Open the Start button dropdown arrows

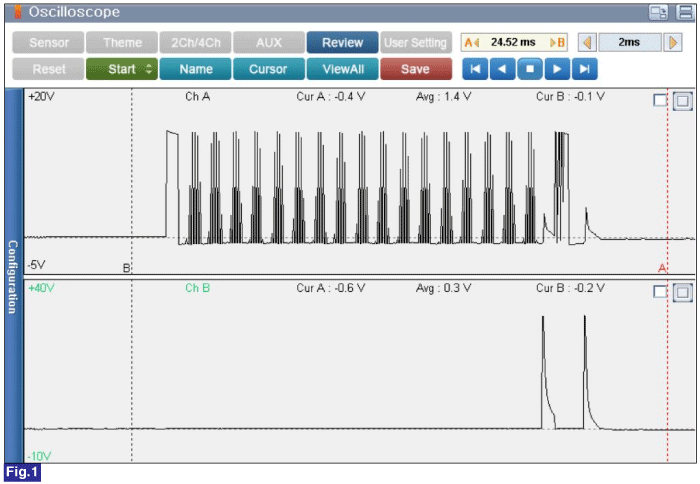coord(149,69)
